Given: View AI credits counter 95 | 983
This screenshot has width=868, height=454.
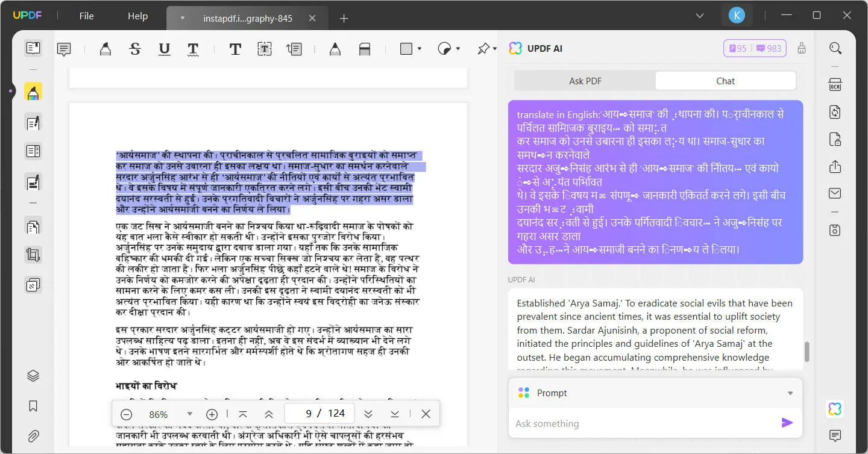Looking at the screenshot, I should (755, 48).
